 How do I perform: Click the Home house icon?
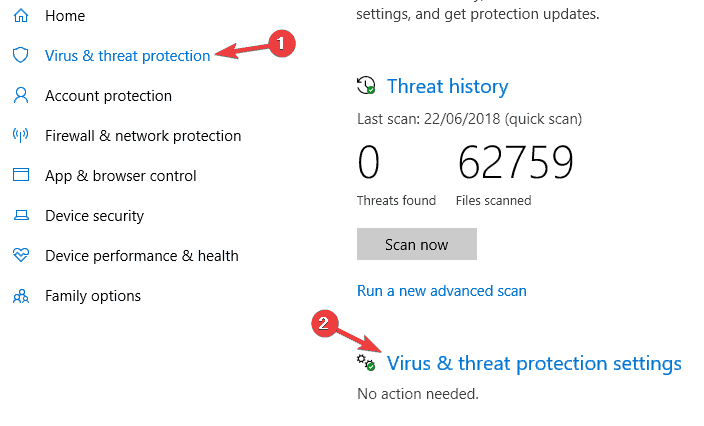click(21, 16)
